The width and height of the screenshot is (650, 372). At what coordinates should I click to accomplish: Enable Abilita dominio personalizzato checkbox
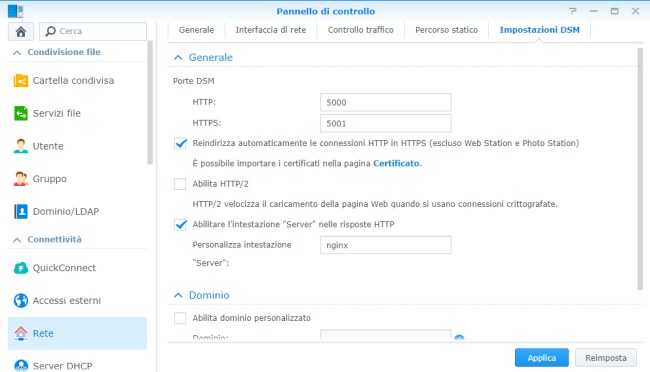(180, 318)
